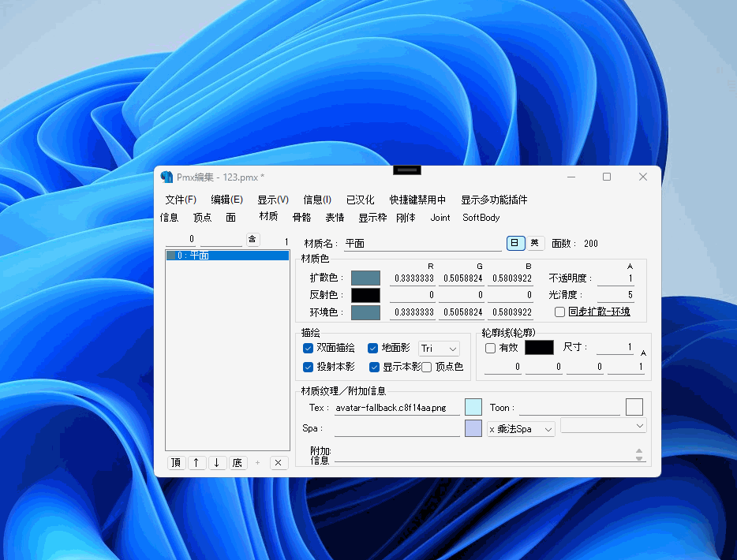Switch material name to 英 language

535,243
